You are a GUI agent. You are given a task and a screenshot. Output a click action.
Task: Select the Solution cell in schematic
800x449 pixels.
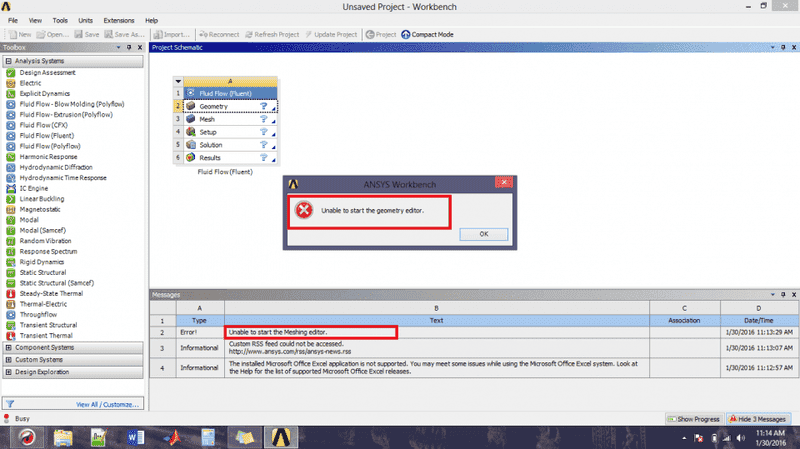tap(230, 145)
